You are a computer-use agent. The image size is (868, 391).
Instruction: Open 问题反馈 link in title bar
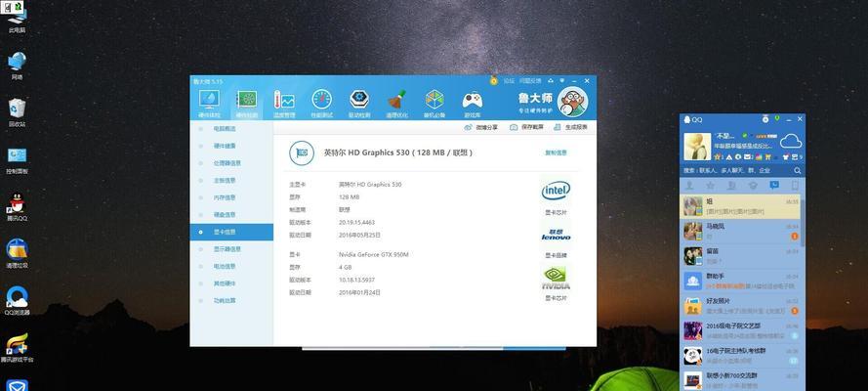click(x=530, y=81)
